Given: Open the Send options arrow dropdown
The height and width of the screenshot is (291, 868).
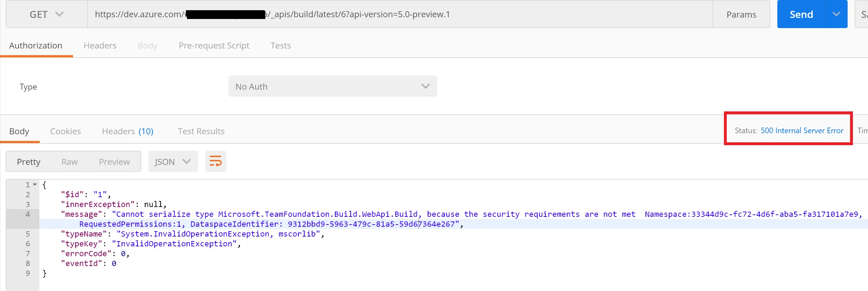Looking at the screenshot, I should pos(836,14).
